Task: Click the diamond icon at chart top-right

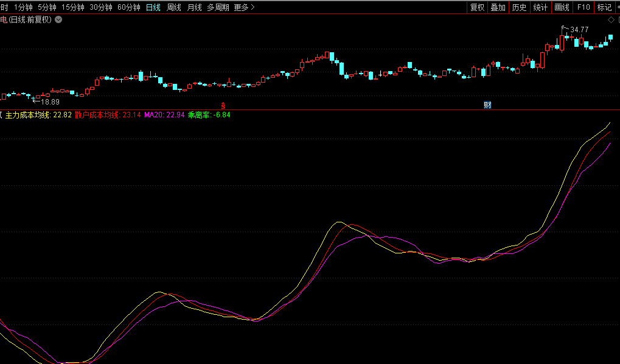Action: tap(611, 20)
